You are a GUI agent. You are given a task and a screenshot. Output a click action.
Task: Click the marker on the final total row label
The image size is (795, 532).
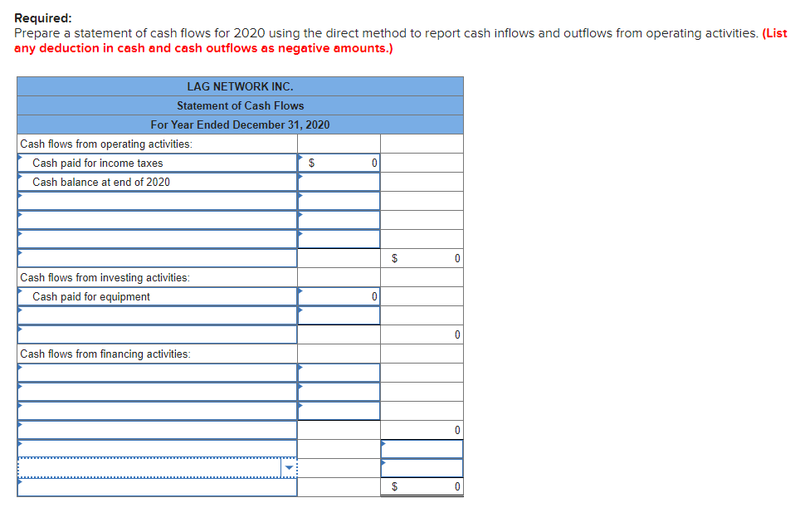coord(19,486)
